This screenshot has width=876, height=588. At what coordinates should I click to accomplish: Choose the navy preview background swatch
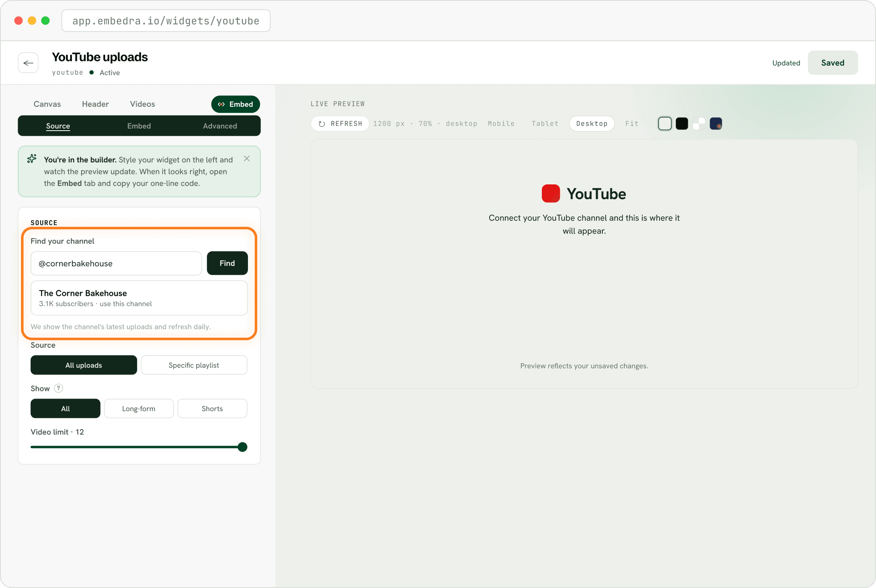716,123
